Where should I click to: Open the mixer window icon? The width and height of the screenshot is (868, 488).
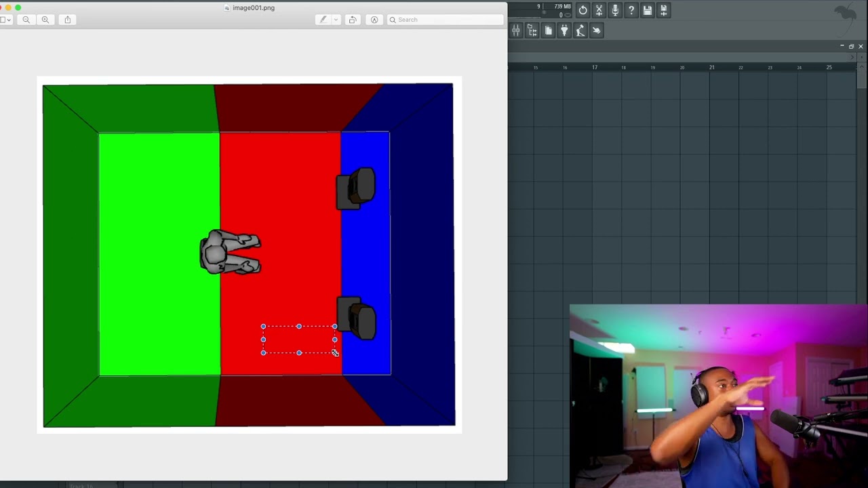pyautogui.click(x=516, y=30)
